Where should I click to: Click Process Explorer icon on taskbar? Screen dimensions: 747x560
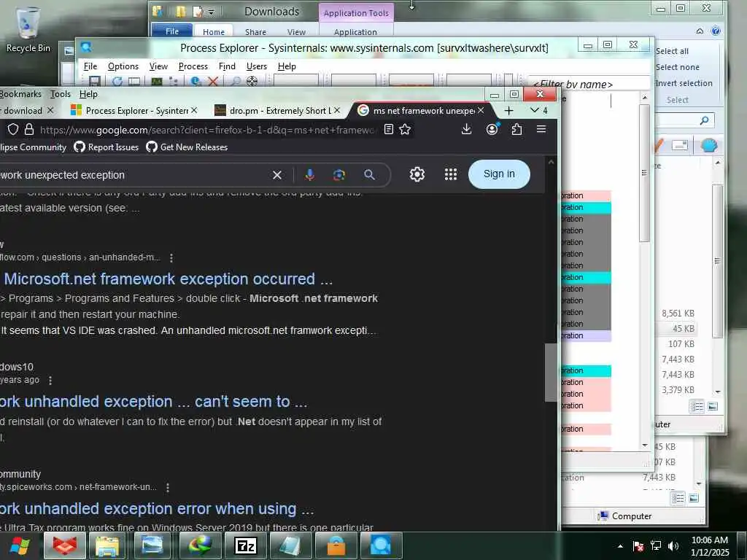point(381,545)
